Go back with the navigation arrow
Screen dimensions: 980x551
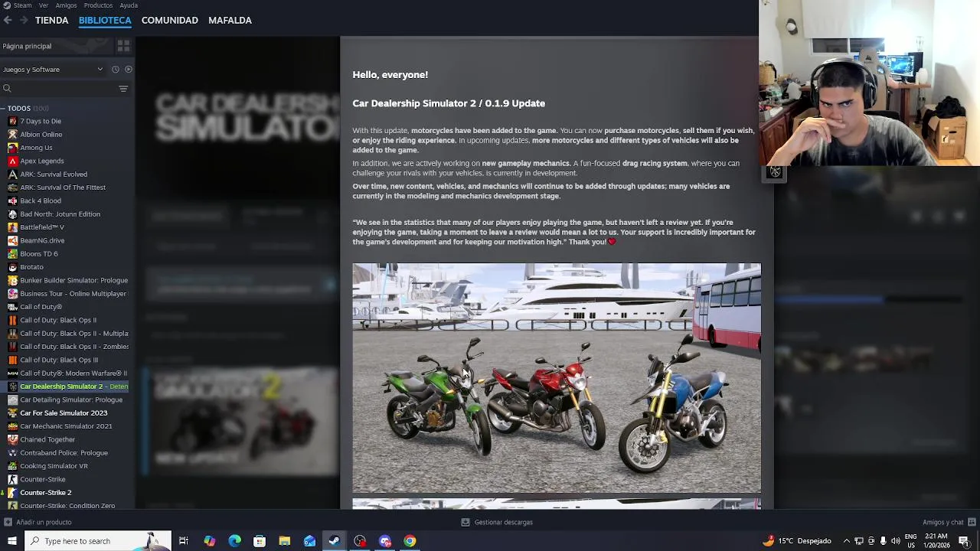[8, 20]
